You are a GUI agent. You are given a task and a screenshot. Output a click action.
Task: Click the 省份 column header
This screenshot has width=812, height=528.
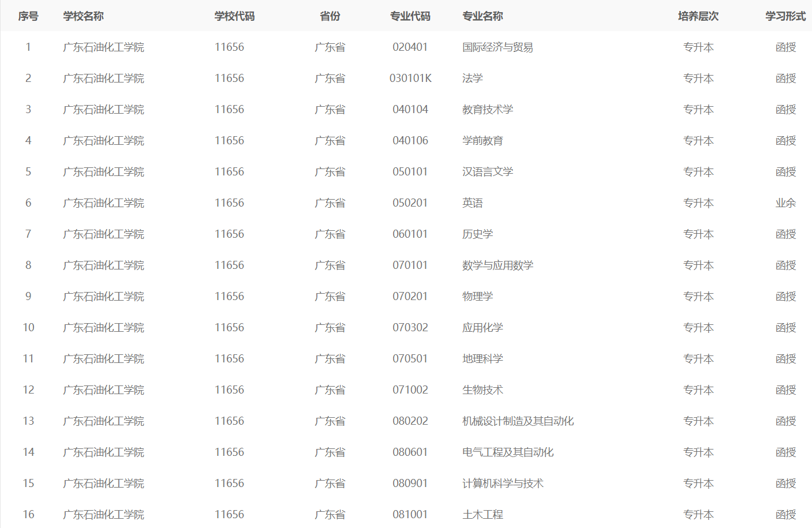(x=330, y=16)
